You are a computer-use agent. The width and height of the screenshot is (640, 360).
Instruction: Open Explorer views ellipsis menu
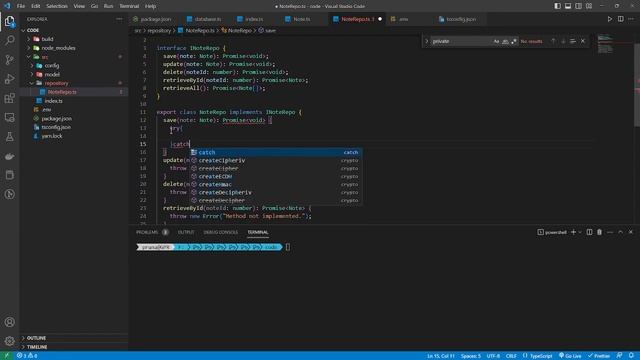[x=119, y=19]
